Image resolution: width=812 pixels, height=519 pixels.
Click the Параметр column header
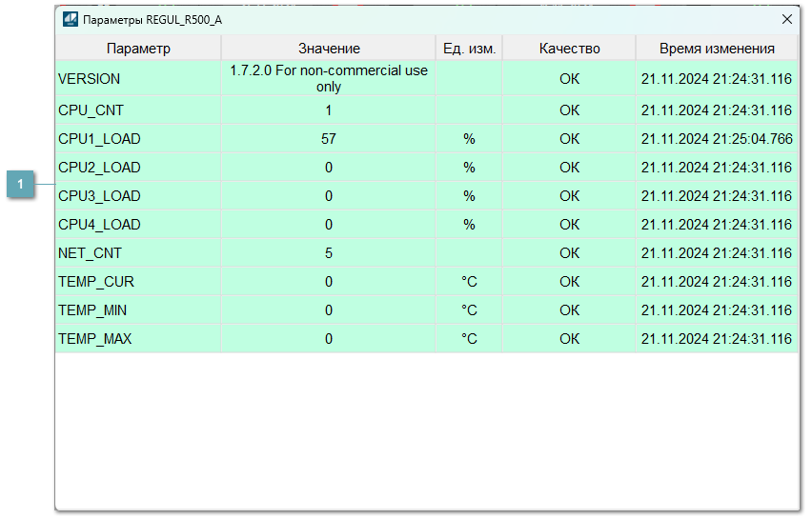[x=138, y=49]
